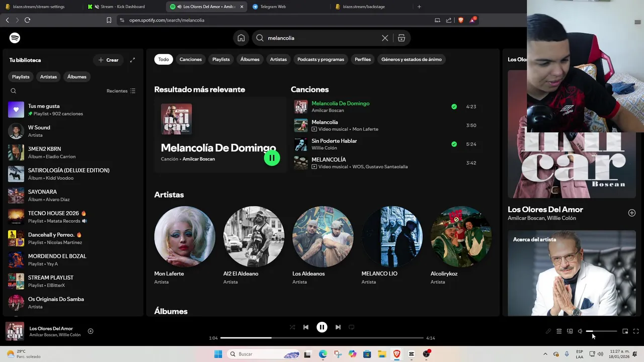Open Canciones section heading
This screenshot has width=644, height=362.
[x=309, y=89]
